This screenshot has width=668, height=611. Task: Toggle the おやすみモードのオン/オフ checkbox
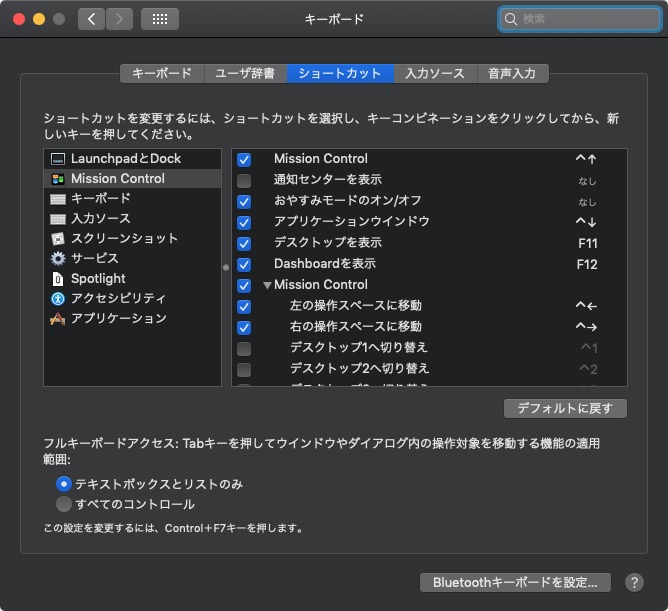(x=244, y=201)
